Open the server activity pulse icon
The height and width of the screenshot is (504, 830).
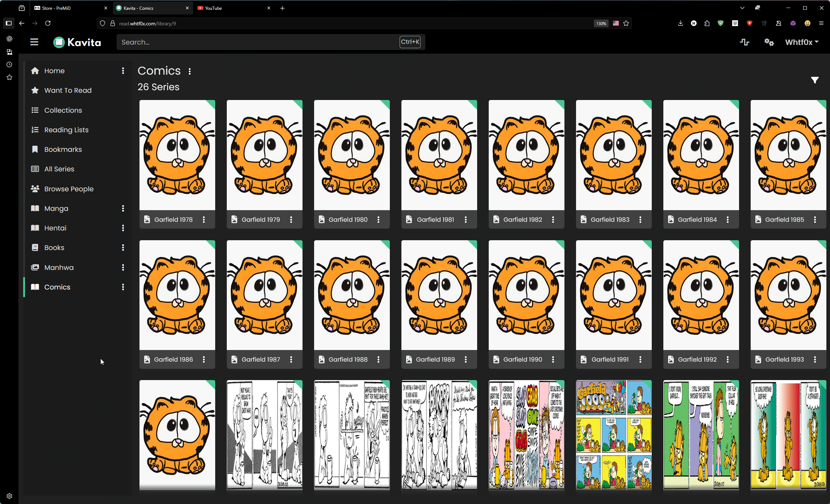744,42
